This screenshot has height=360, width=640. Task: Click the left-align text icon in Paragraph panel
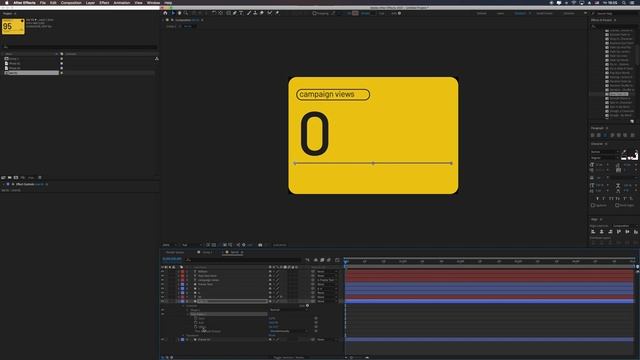(x=593, y=135)
